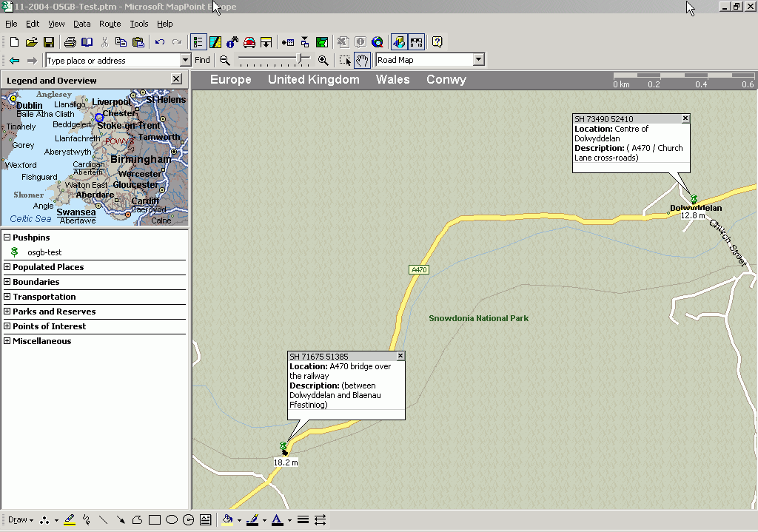Click the Print icon in toolbar
The image size is (758, 532).
click(x=70, y=42)
